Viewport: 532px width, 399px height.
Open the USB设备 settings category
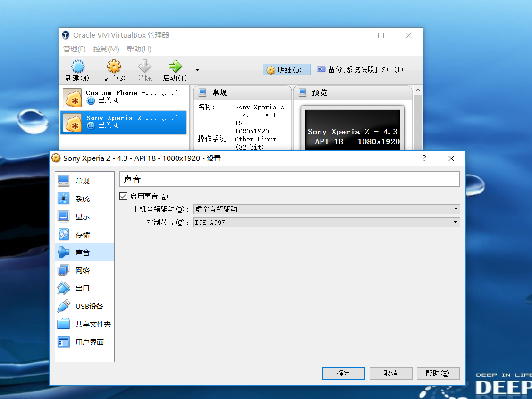coord(84,307)
